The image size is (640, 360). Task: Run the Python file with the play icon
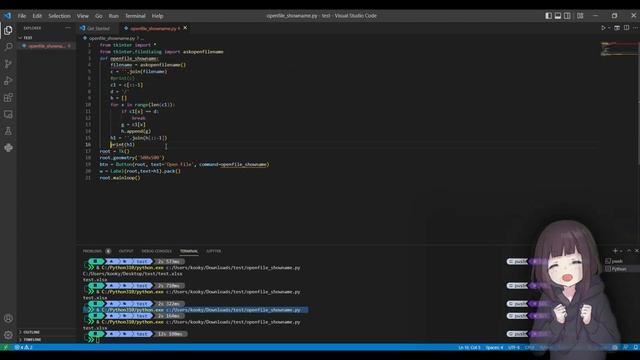(x=603, y=28)
